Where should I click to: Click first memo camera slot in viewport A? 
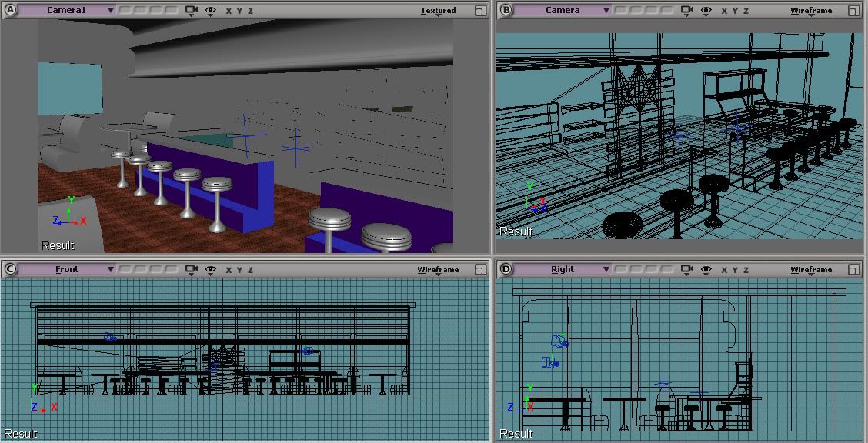(x=125, y=10)
